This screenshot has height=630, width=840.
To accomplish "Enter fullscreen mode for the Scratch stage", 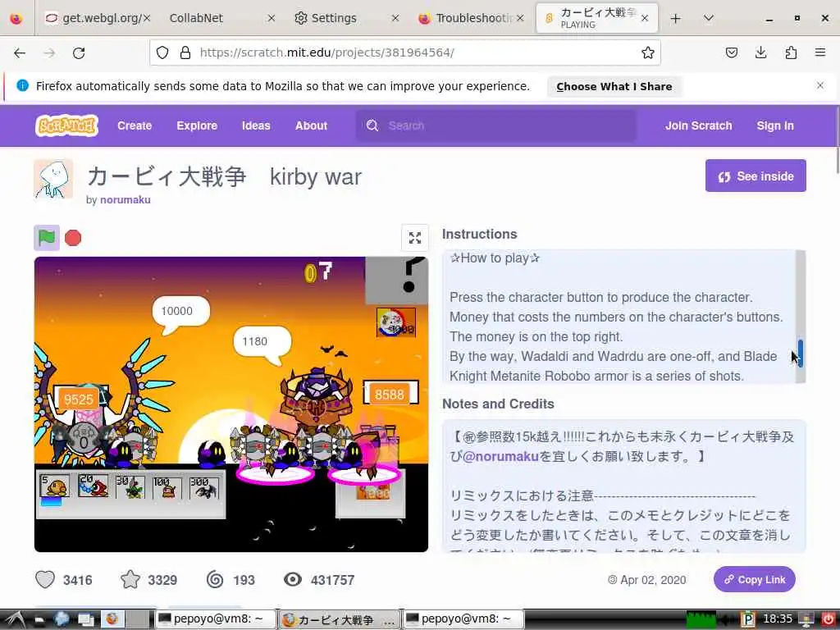I will [x=414, y=238].
